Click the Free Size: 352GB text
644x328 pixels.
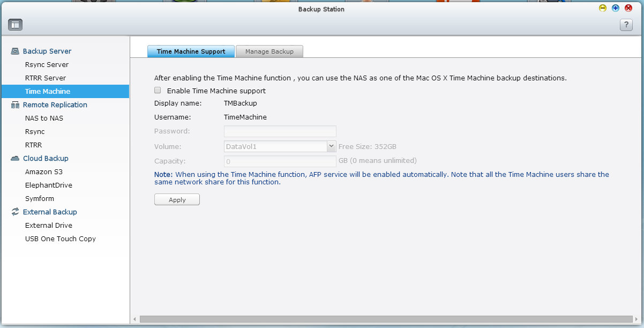point(368,146)
